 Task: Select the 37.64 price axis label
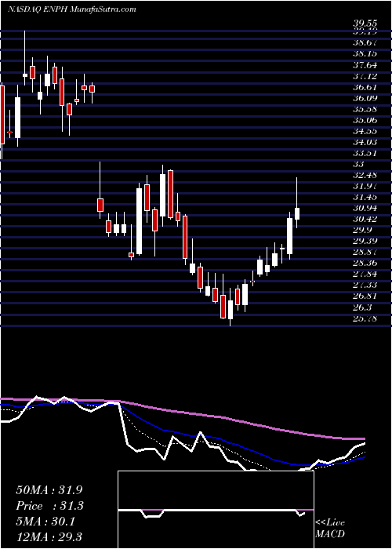[x=365, y=65]
